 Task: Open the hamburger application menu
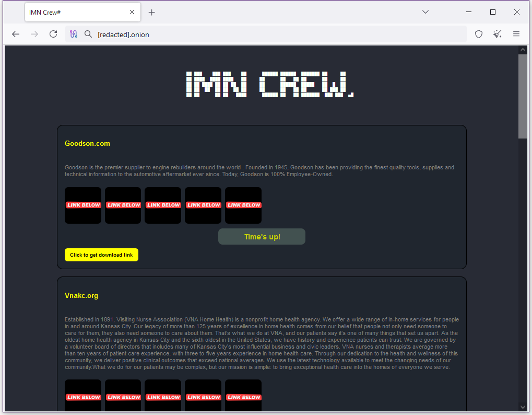516,34
